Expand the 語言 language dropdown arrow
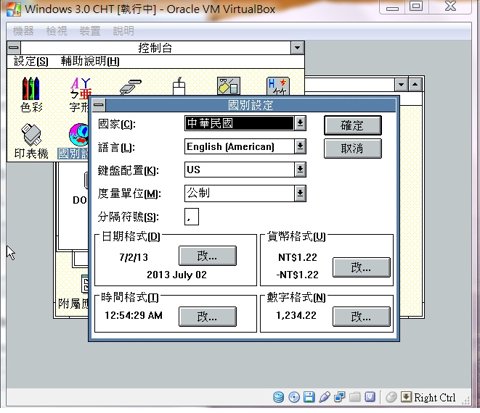 300,146
